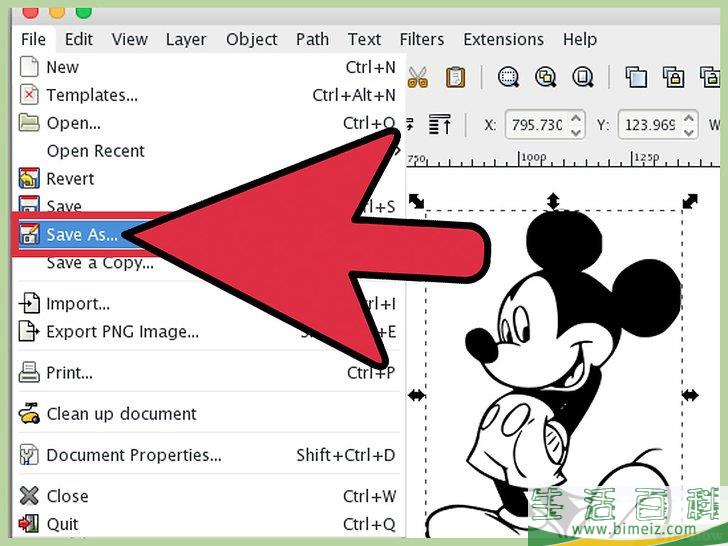Click the Clean up document vacuum icon
This screenshot has height=546, width=728.
pos(29,413)
